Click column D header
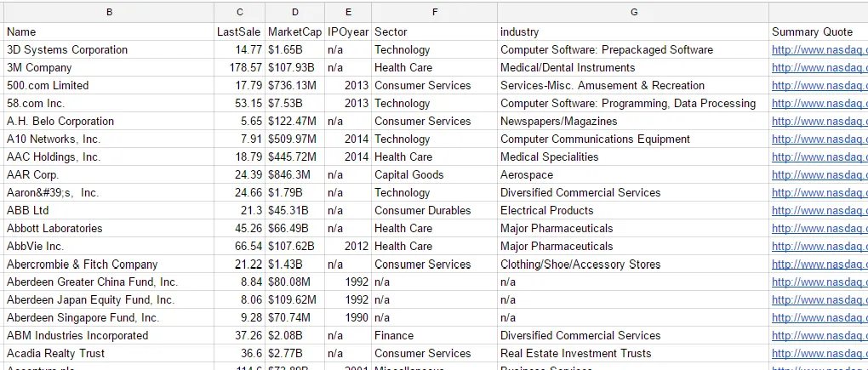Screen dimensions: 868x370 pyautogui.click(x=294, y=12)
